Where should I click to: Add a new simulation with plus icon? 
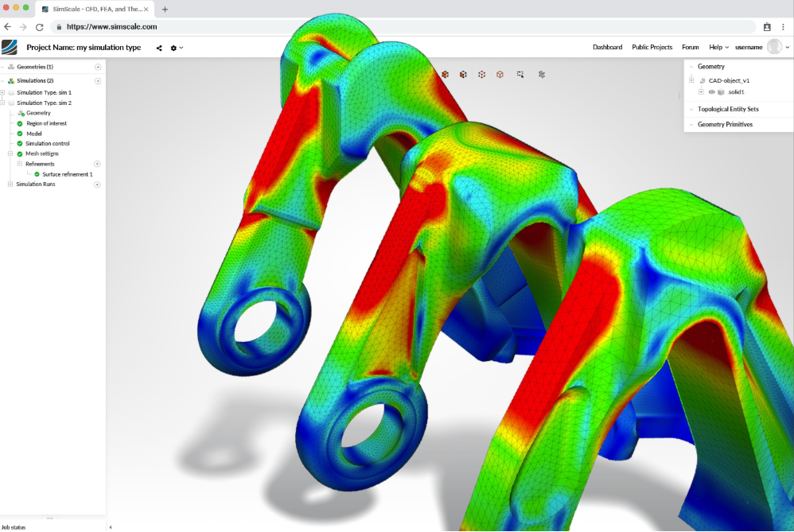pyautogui.click(x=98, y=81)
